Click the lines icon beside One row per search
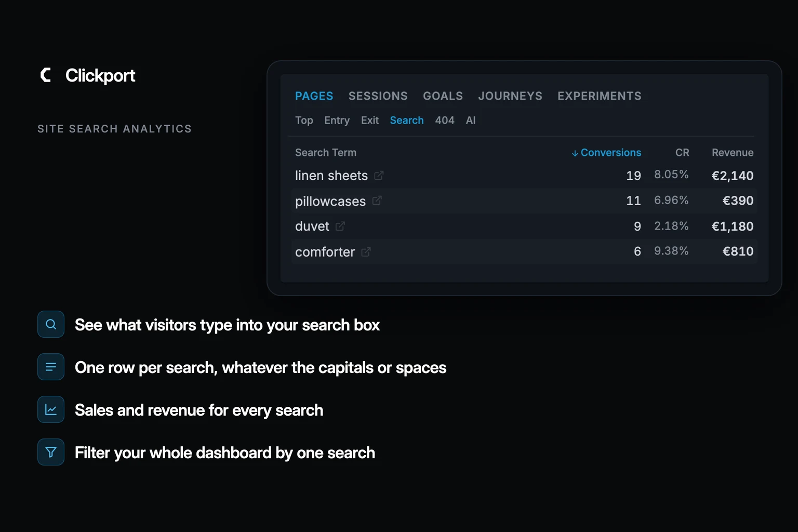The height and width of the screenshot is (532, 798). pos(51,367)
